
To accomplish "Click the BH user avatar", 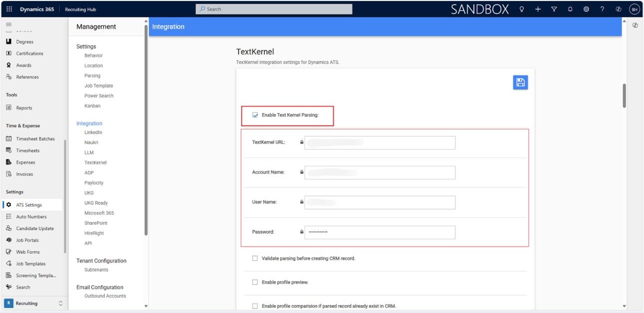I will click(634, 9).
